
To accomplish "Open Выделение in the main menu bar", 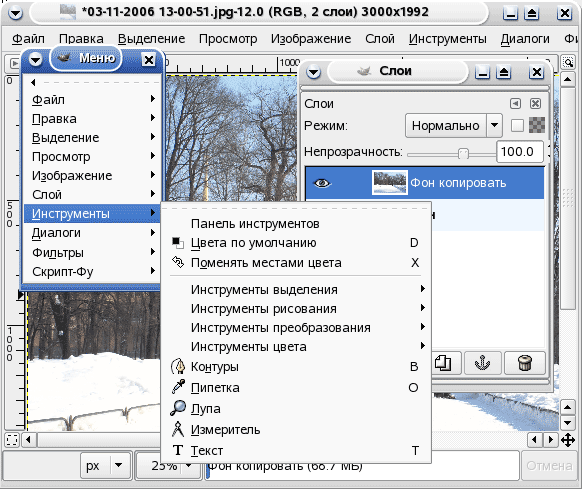I will tap(151, 39).
